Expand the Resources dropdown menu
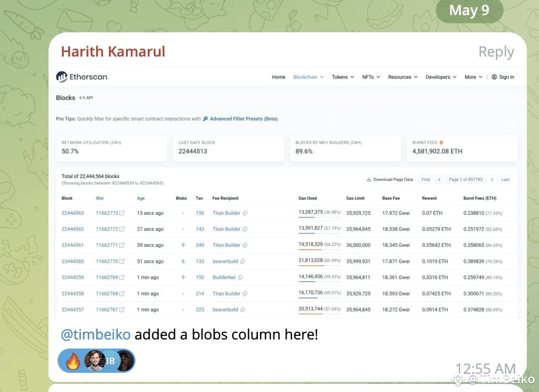This screenshot has width=539, height=392. pyautogui.click(x=403, y=77)
